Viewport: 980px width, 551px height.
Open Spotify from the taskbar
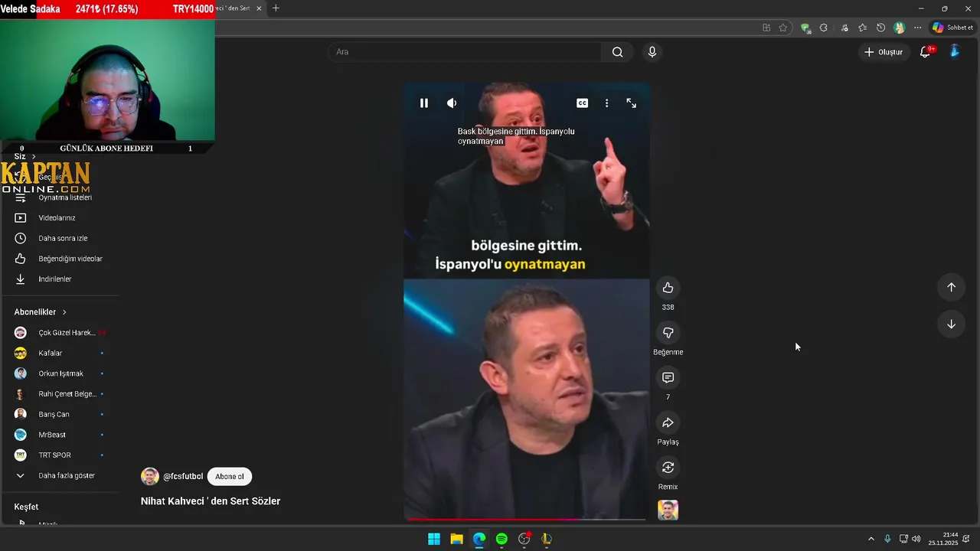[x=501, y=539]
